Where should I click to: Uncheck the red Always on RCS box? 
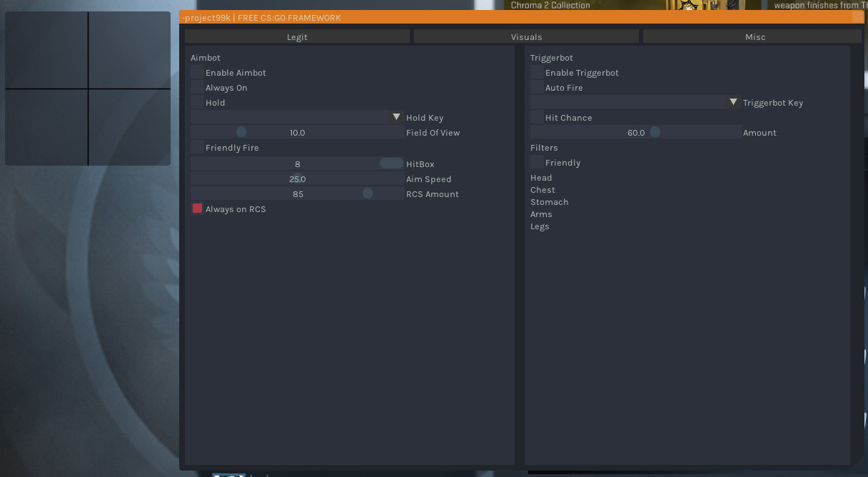[x=197, y=209]
